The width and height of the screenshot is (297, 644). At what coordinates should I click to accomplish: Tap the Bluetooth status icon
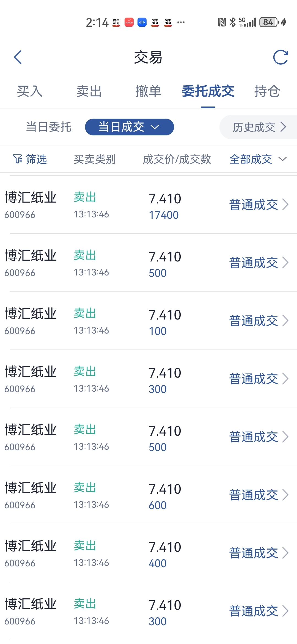233,22
